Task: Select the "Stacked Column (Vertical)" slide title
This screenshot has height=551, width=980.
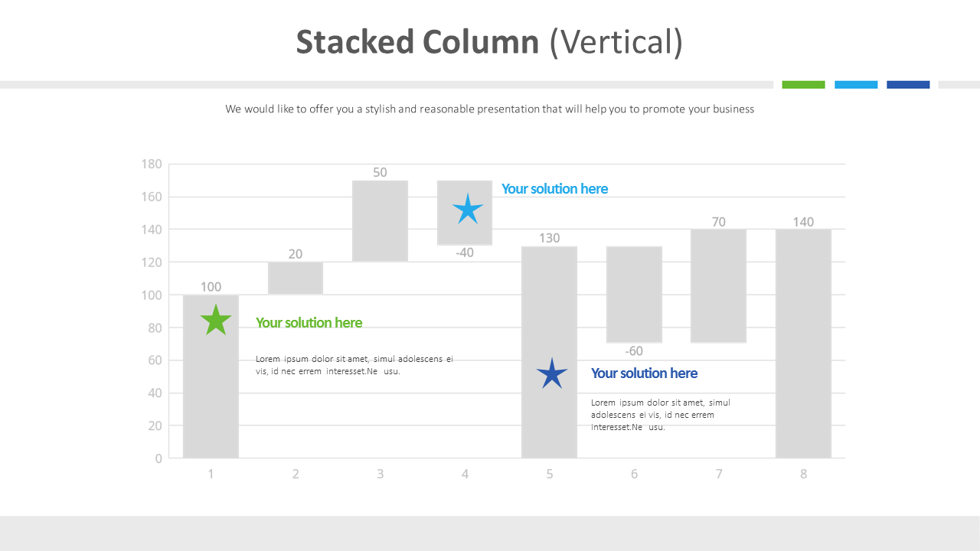Action: pos(489,42)
